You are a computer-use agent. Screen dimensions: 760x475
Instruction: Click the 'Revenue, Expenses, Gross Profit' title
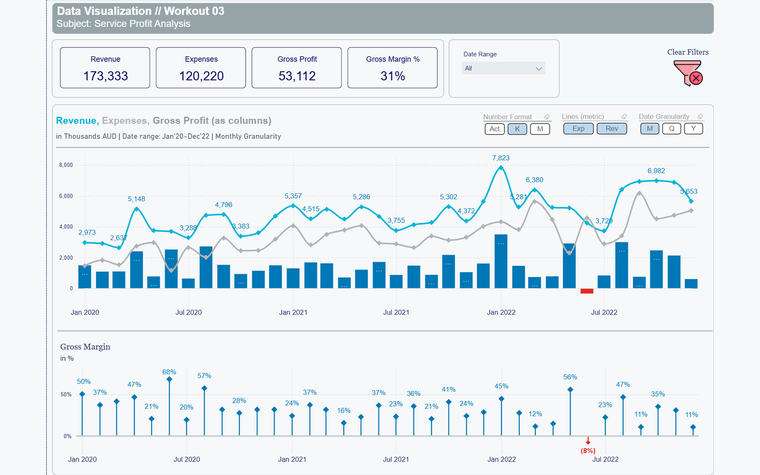click(x=164, y=121)
